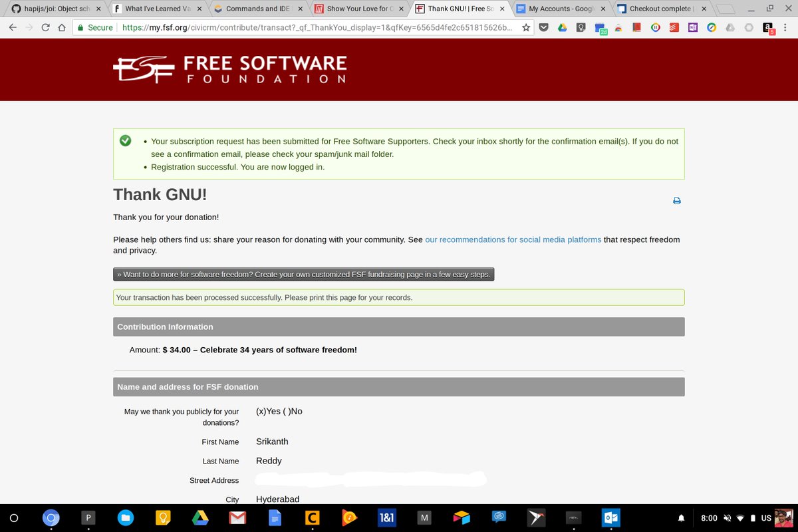Click the Thank GNU! heading
Viewport: 798px width, 532px height.
coord(160,195)
